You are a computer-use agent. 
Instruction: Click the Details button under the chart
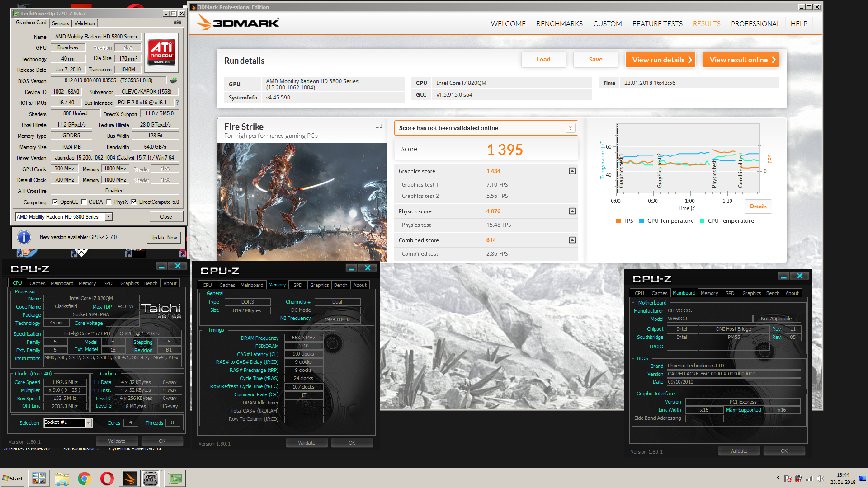coord(758,206)
